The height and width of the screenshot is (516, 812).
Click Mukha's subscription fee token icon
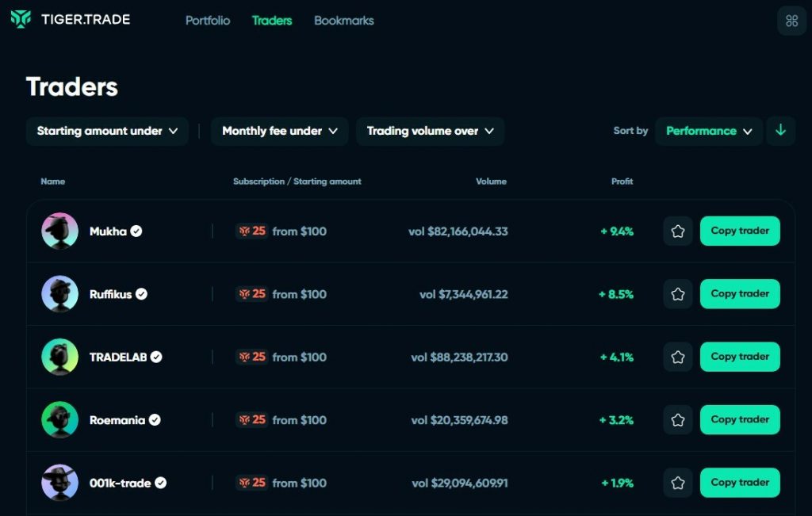(x=244, y=231)
